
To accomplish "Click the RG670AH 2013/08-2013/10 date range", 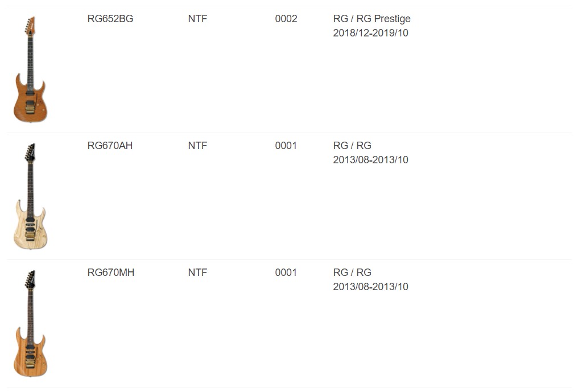I will point(370,160).
